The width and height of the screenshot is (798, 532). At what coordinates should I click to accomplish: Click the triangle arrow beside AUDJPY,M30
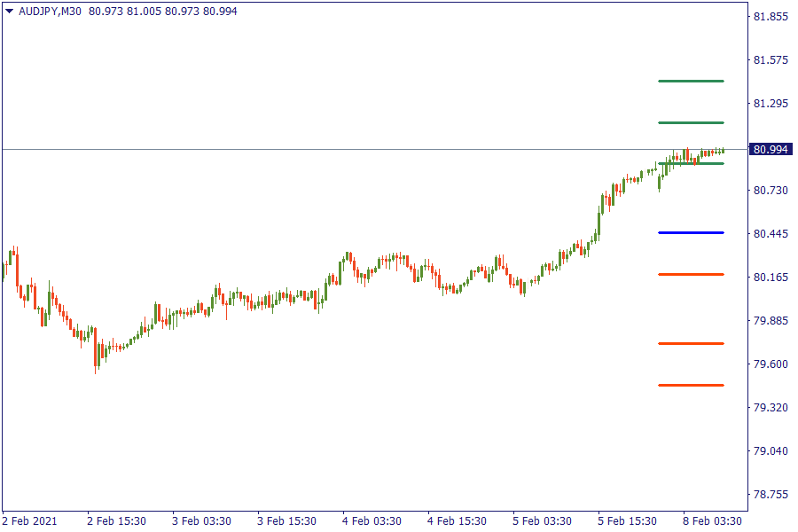[x=9, y=12]
